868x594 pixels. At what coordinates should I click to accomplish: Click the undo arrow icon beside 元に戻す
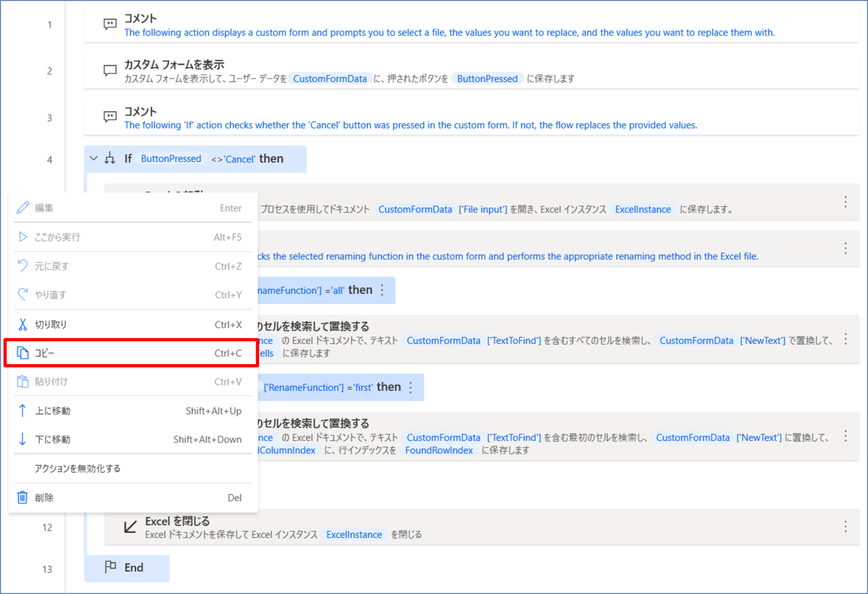[23, 265]
